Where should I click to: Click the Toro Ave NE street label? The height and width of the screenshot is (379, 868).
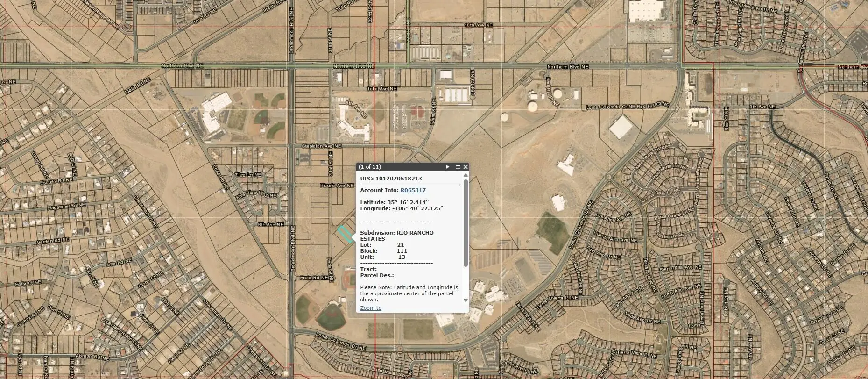pyautogui.click(x=381, y=88)
